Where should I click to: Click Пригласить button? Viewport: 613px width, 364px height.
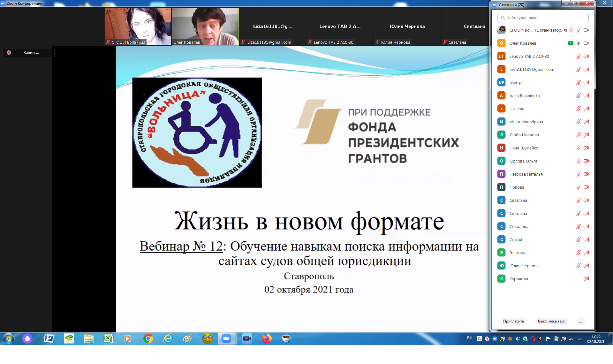[513, 321]
